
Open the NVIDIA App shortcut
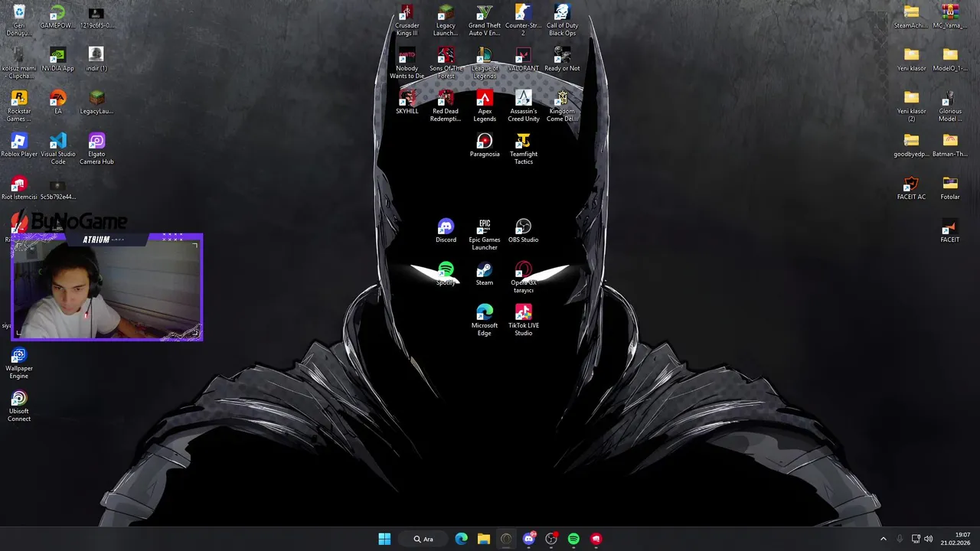click(57, 59)
